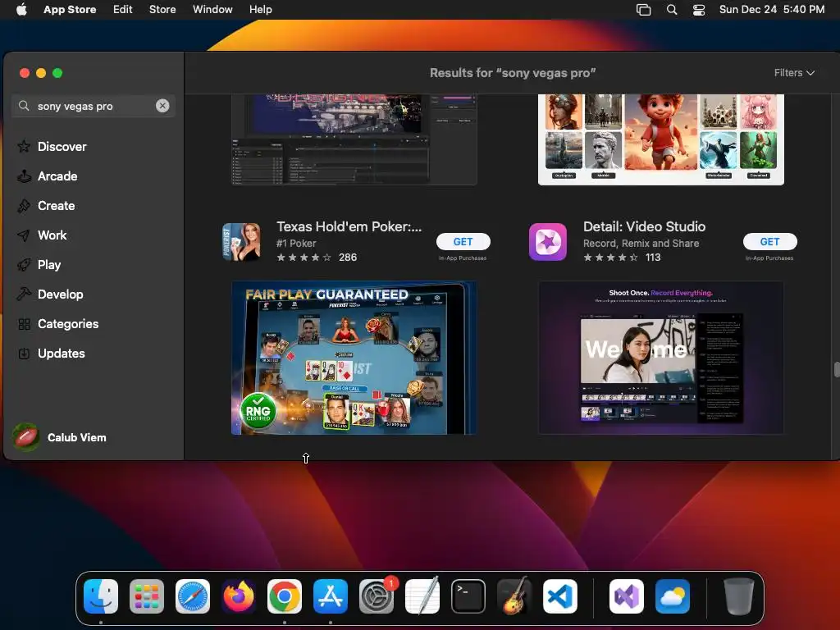Open TextEdit from the dock
Viewport: 840px width, 630px height.
[422, 596]
